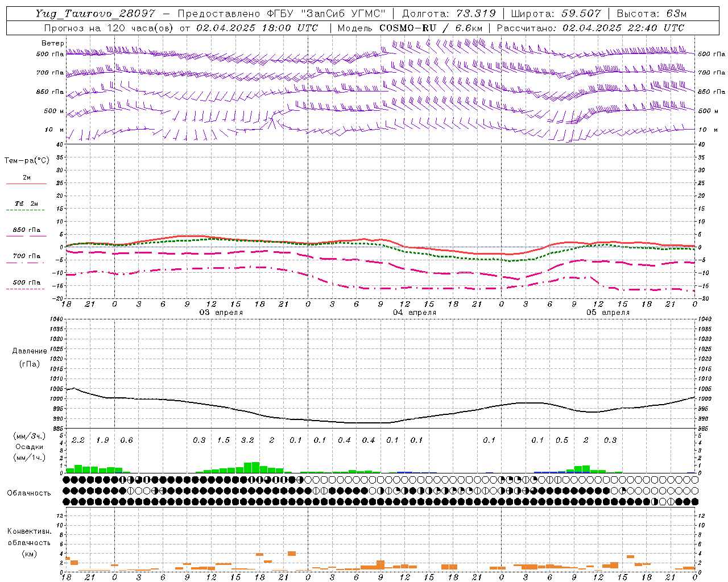Viewport: 728px width, 582px height.
Task: Select the forecast start 02.04.2025 18:00 UTC
Action: click(257, 28)
